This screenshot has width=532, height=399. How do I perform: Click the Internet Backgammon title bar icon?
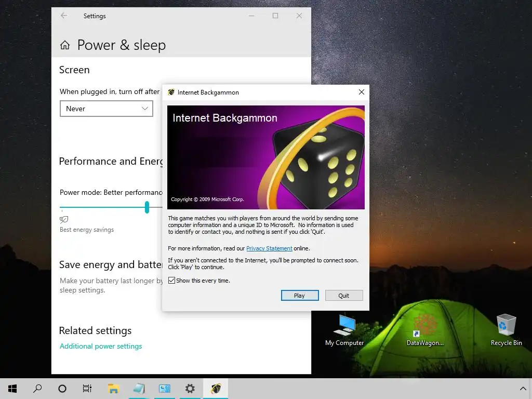171,92
